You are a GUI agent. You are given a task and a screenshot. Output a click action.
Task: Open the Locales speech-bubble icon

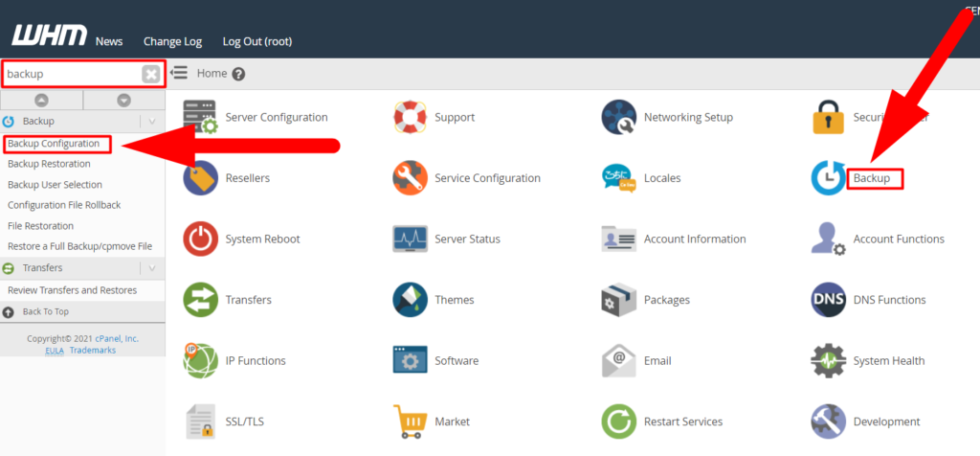click(619, 178)
